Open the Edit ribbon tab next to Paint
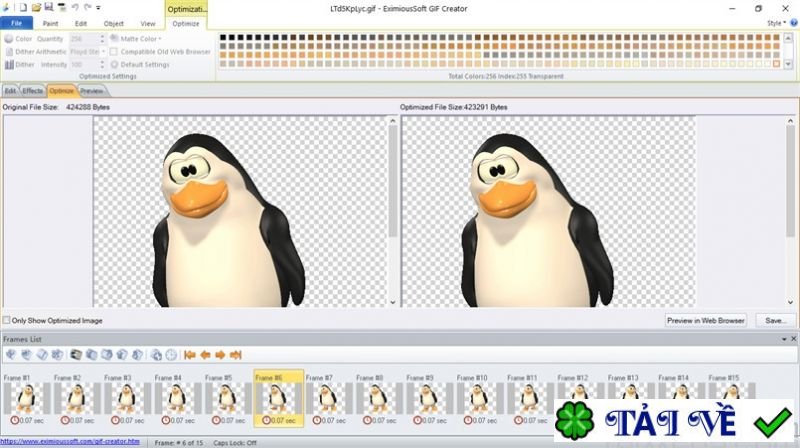The height and width of the screenshot is (448, 800). 81,23
